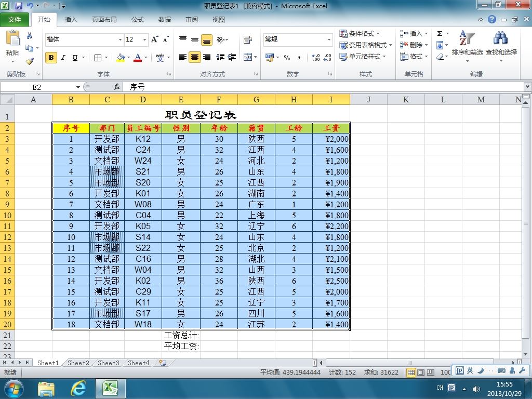Apply accounting number format

click(270, 58)
